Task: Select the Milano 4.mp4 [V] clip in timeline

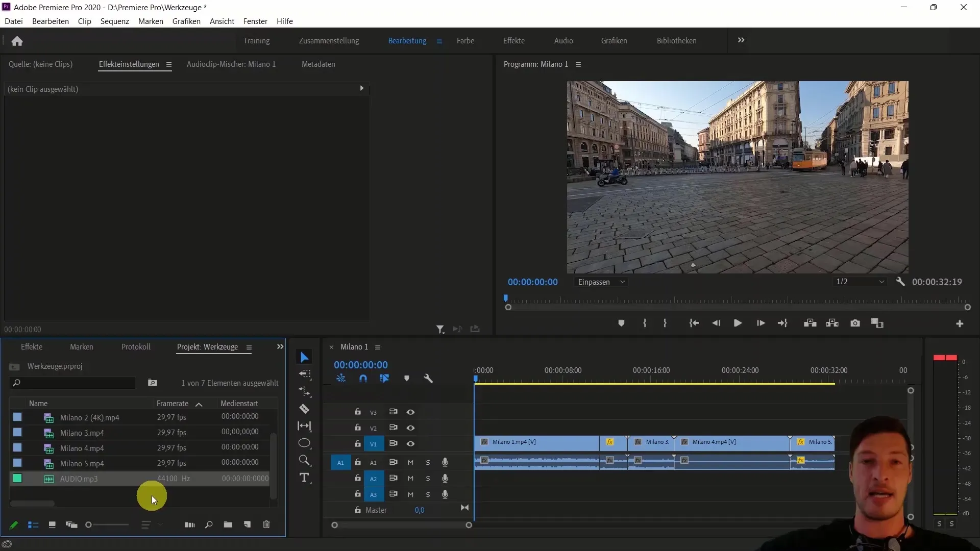Action: coord(732,442)
